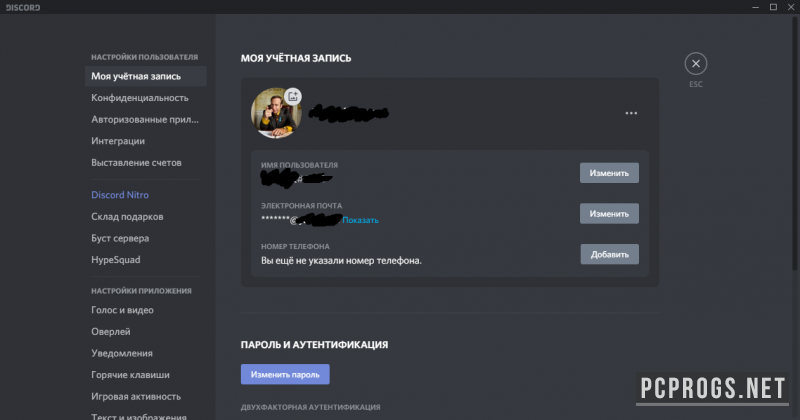Open the three-dot account options menu

631,114
